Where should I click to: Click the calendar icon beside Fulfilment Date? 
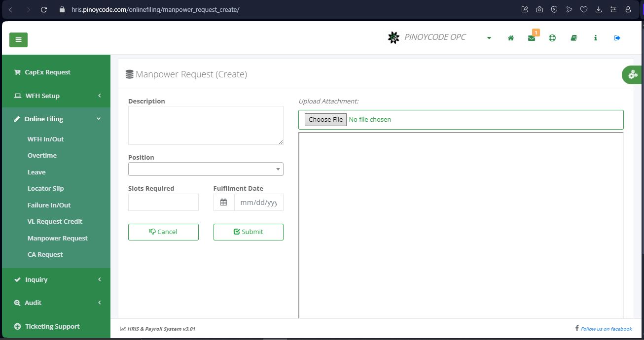(x=223, y=202)
